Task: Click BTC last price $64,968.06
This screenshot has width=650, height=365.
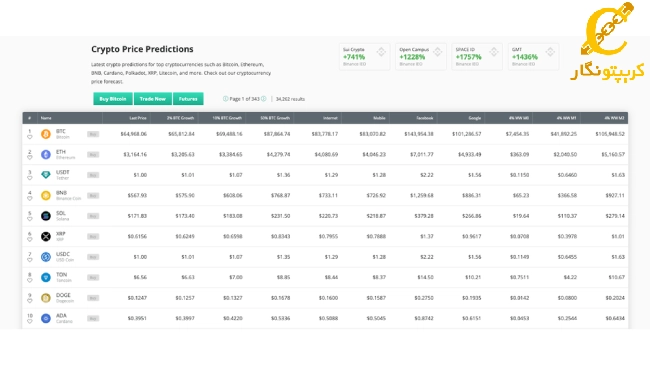Action: pos(133,134)
